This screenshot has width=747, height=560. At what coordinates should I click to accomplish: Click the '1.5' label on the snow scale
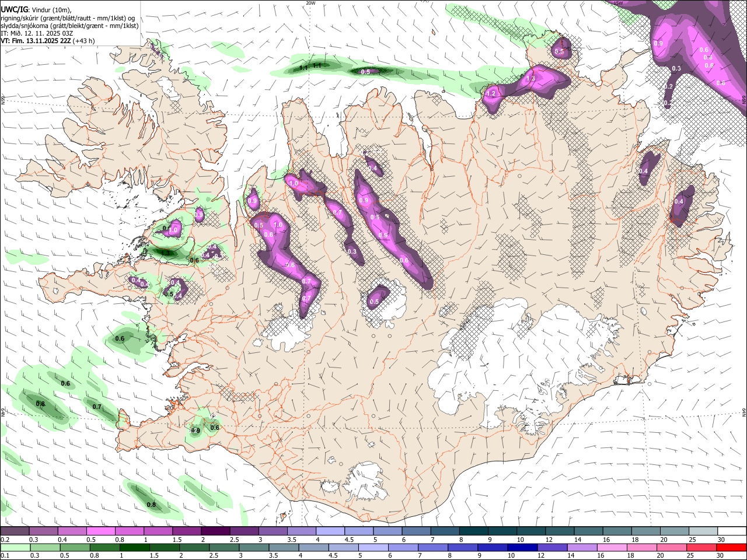point(176,540)
